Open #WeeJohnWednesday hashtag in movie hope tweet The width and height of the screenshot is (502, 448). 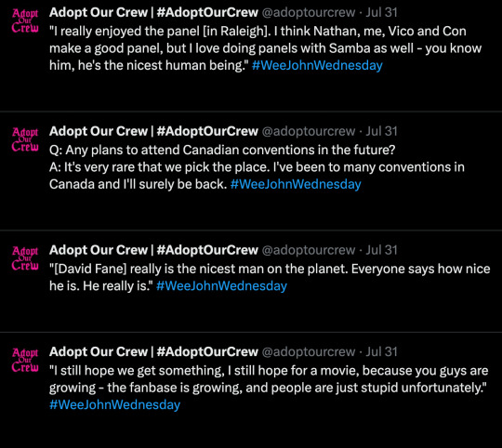coord(115,404)
